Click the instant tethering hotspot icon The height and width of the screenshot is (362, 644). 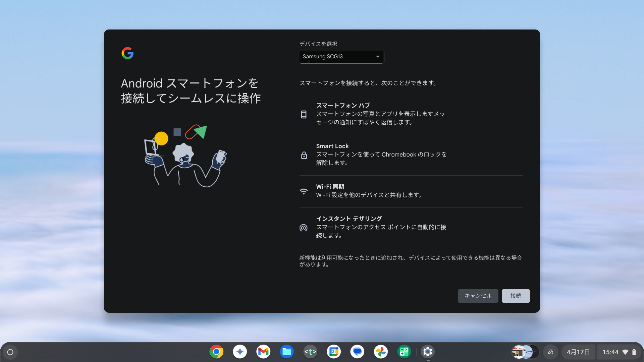point(304,228)
